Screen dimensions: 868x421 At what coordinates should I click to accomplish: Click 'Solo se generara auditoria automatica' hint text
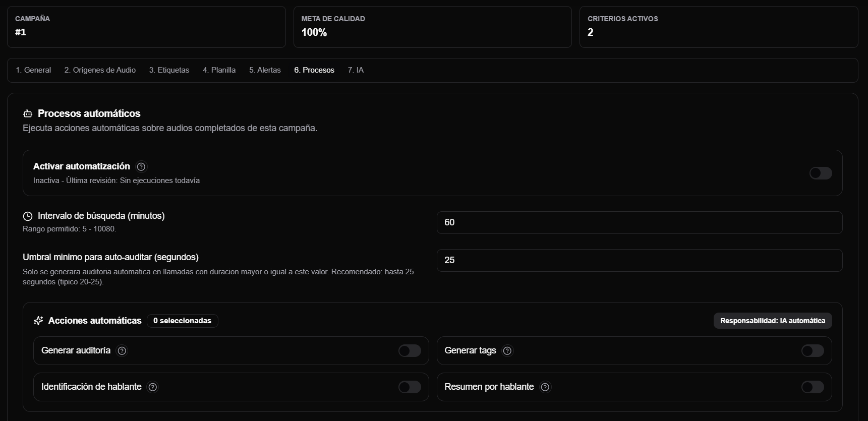(x=218, y=277)
